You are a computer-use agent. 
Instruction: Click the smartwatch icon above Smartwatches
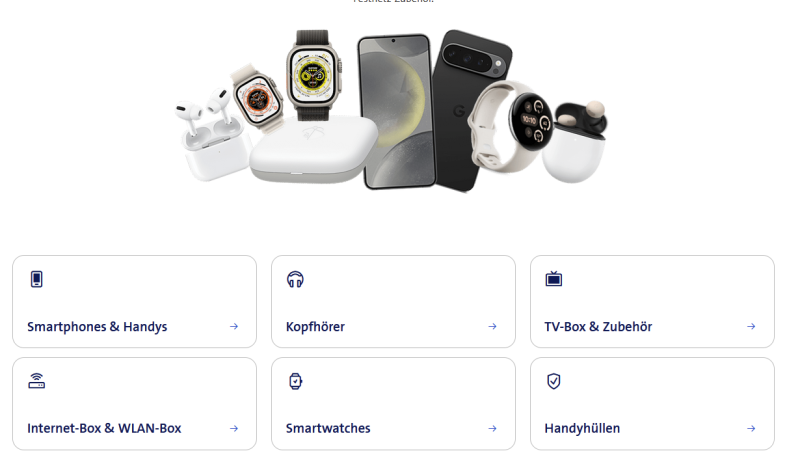point(295,381)
